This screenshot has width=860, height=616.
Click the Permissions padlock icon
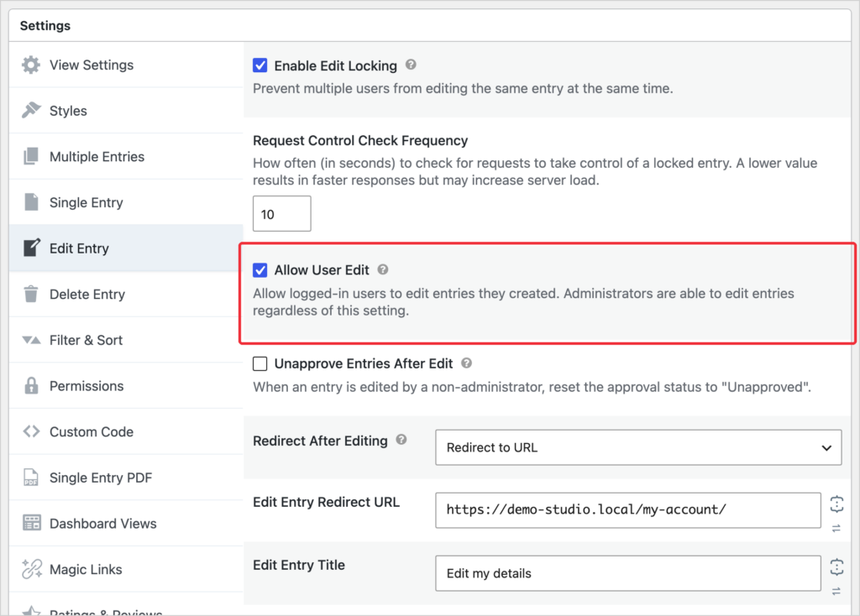31,386
